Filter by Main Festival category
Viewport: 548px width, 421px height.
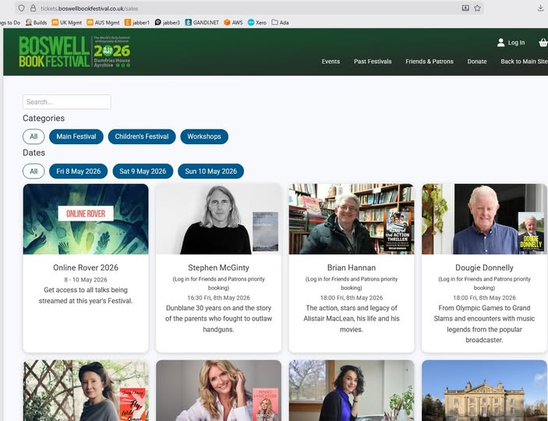tap(76, 137)
